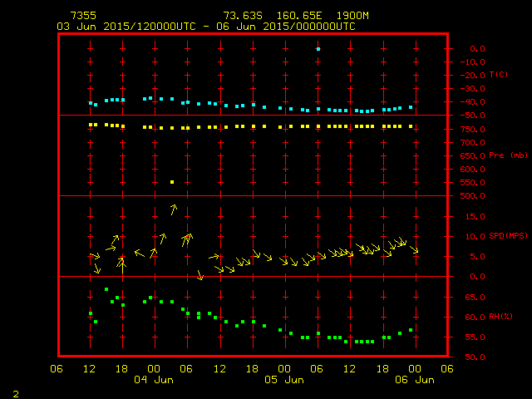
Task: Click the SPD(MPS) wind speed axis label
Action: click(508, 236)
